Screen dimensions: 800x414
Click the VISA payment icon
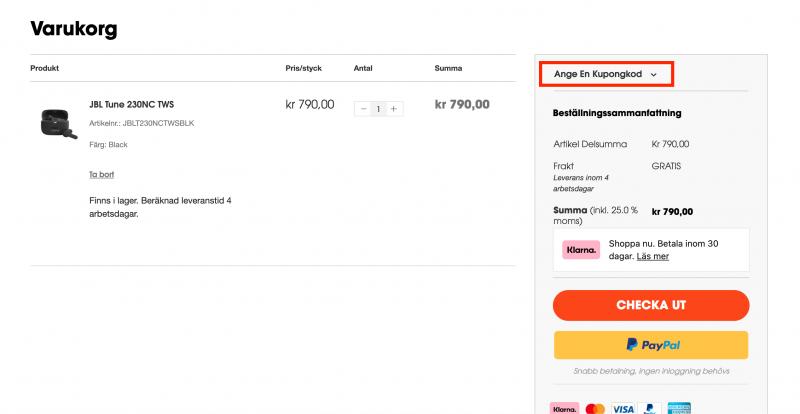[x=623, y=409]
